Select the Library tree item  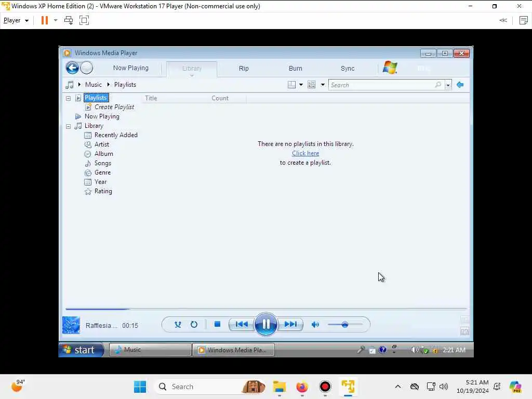(94, 126)
